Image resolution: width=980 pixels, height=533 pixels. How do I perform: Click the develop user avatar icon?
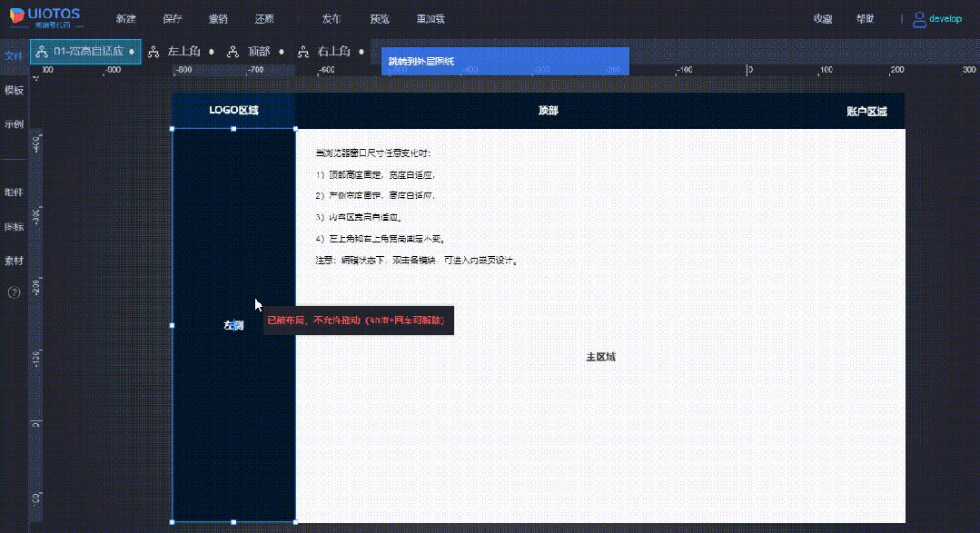[920, 17]
